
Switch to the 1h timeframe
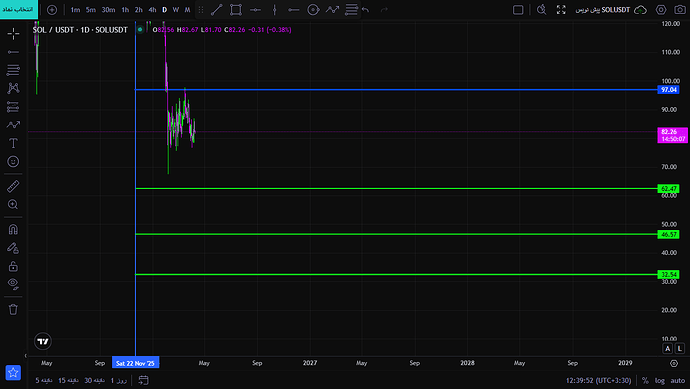[x=125, y=10]
